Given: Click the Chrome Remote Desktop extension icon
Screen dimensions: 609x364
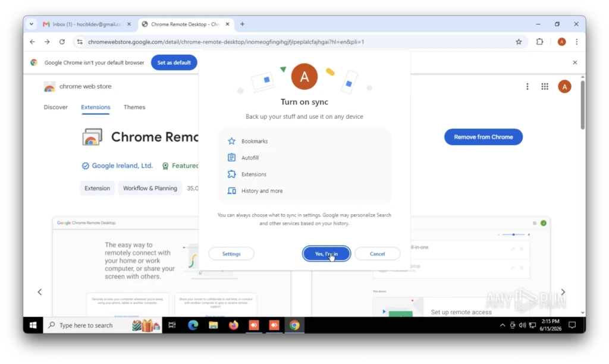Looking at the screenshot, I should 92,137.
